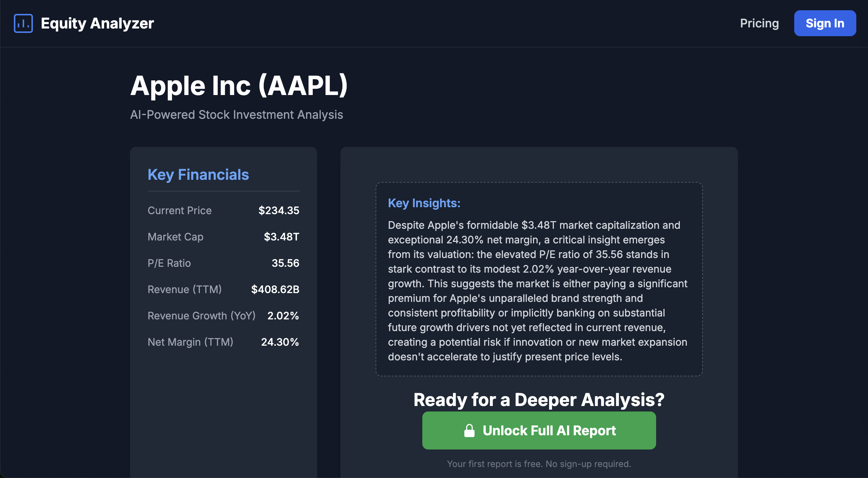Screen dimensions: 868x478
Task: Select the Net Margin (TTM) value 24.30%
Action: pos(280,342)
